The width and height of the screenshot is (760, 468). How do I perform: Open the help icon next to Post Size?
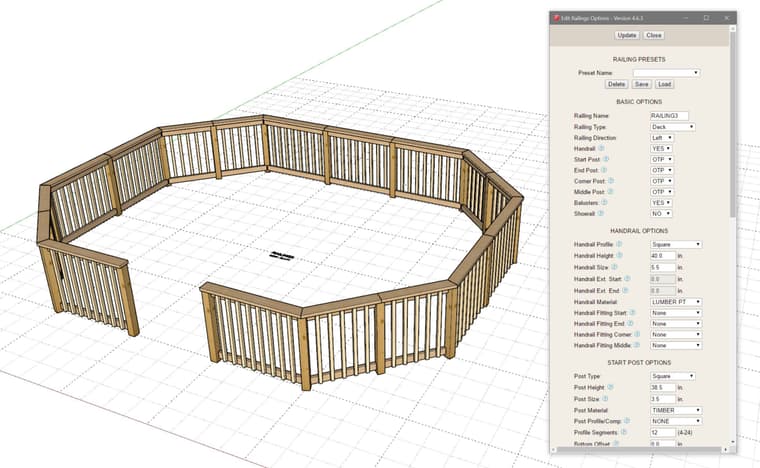tap(605, 399)
